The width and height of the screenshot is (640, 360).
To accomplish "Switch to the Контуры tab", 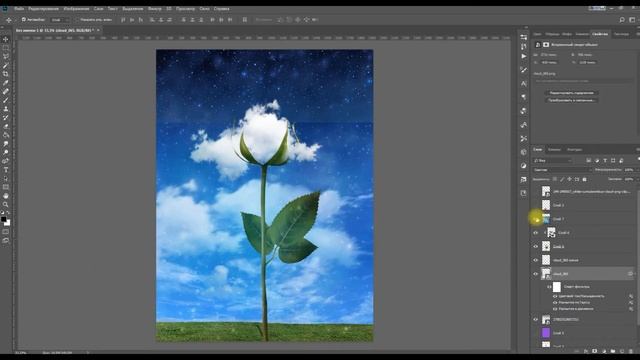I will pyautogui.click(x=574, y=150).
